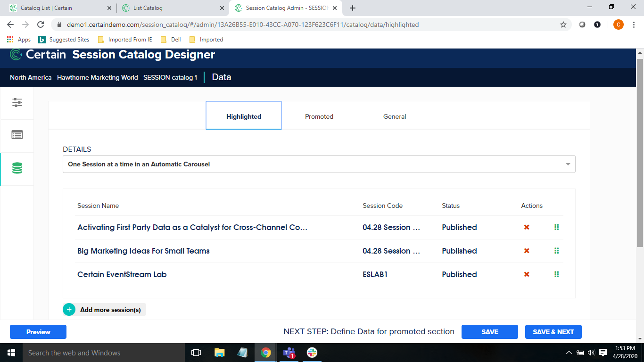
Task: Open the Chrome profile avatar C
Action: point(618,25)
